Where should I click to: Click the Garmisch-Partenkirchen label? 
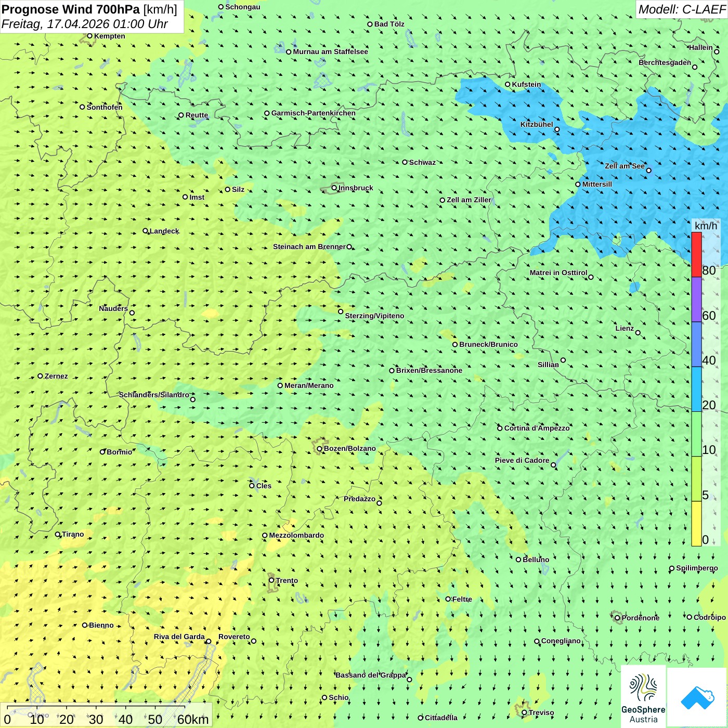[314, 113]
